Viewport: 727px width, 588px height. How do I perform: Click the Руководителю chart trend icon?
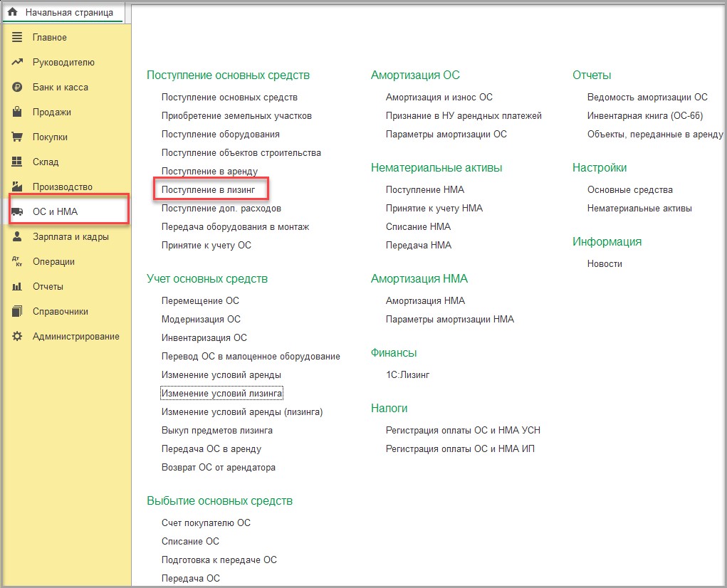coord(17,62)
